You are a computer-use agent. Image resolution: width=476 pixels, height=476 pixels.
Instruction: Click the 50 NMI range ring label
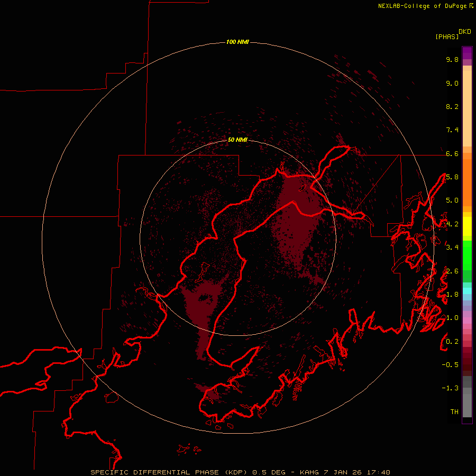[237, 140]
